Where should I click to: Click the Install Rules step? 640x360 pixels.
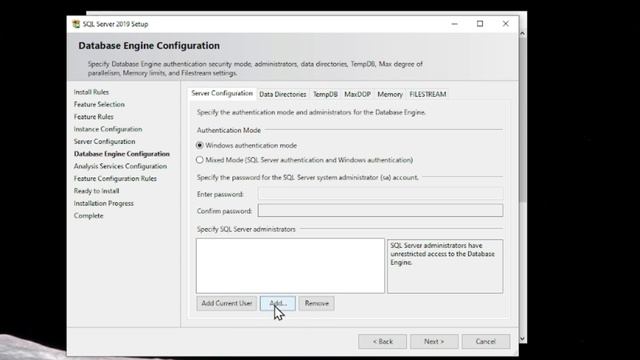point(91,92)
